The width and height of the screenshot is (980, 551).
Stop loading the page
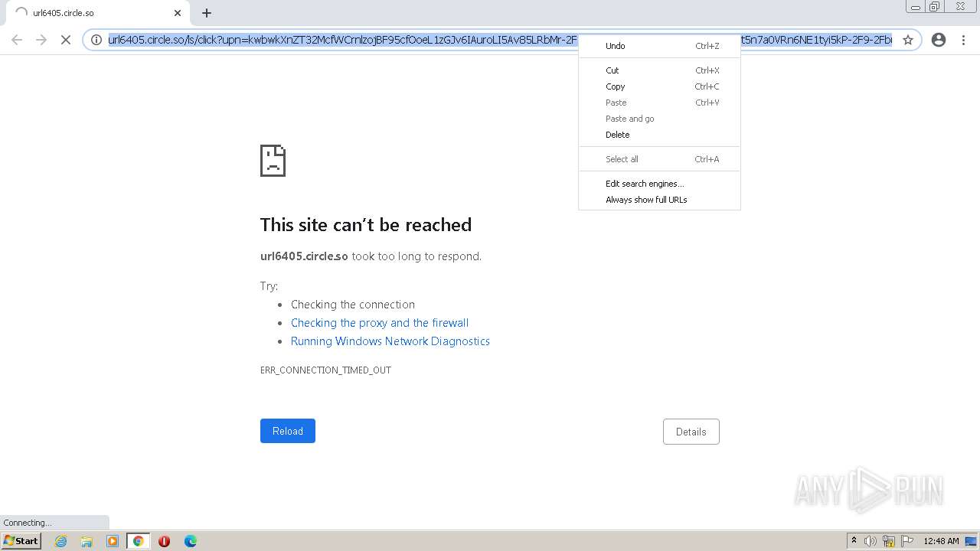pyautogui.click(x=66, y=40)
